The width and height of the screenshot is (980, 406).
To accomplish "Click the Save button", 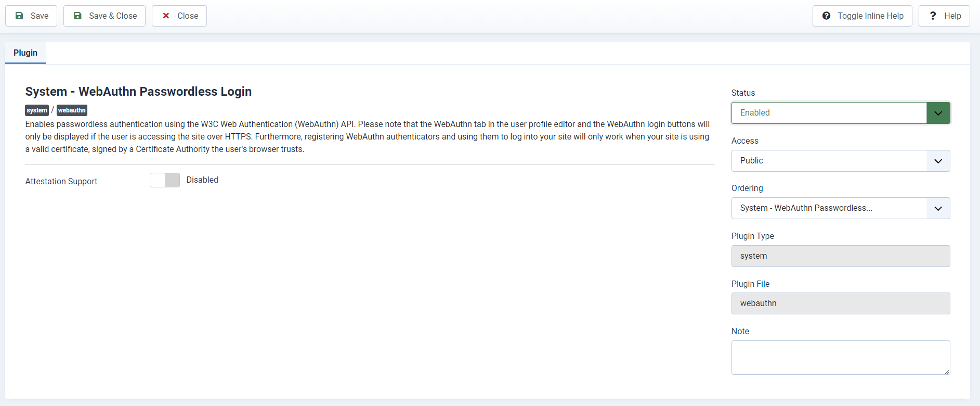I will (31, 16).
